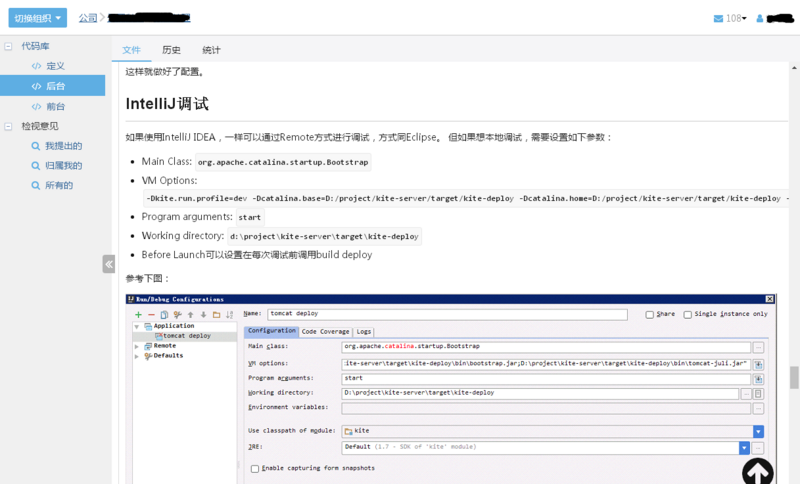Open the 前台 repository in the sidebar
Image resolution: width=800 pixels, height=484 pixels.
point(48,106)
